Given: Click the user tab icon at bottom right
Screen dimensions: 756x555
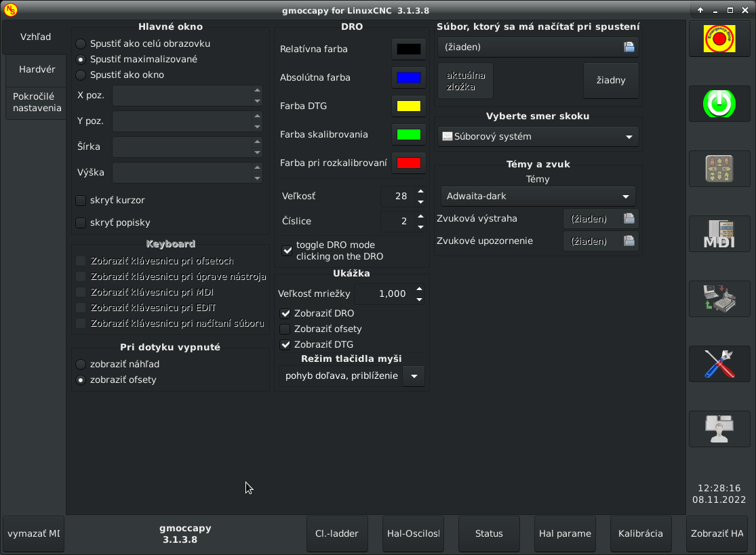Looking at the screenshot, I should click(719, 429).
